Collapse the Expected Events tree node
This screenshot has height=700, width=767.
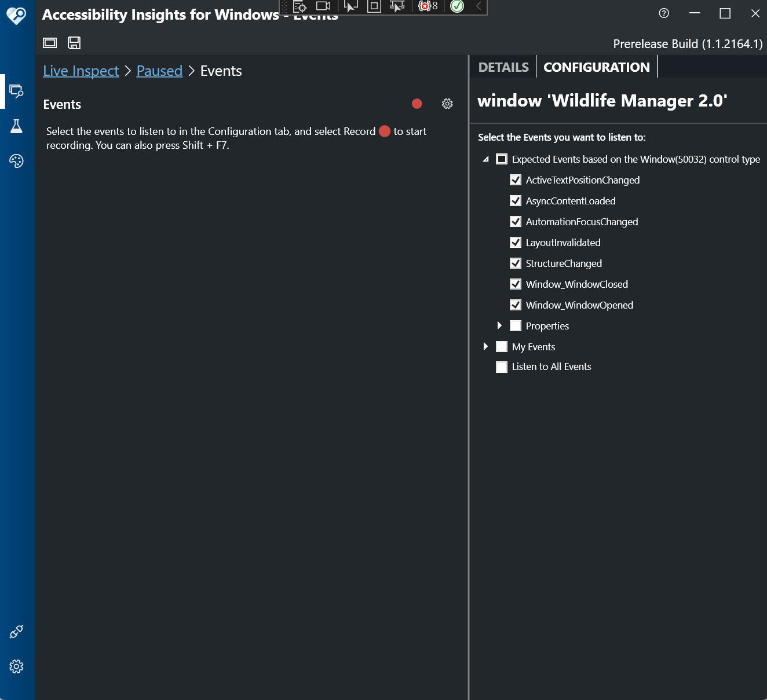(485, 159)
